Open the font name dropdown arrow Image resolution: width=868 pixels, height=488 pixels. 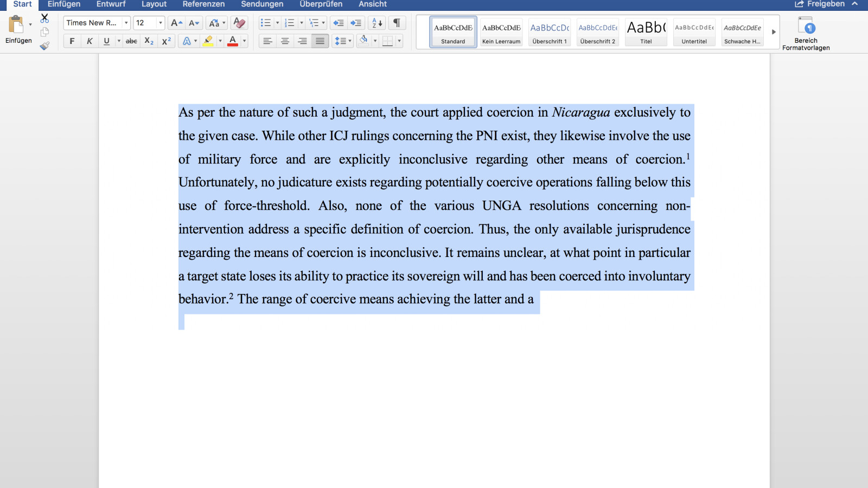tap(126, 23)
